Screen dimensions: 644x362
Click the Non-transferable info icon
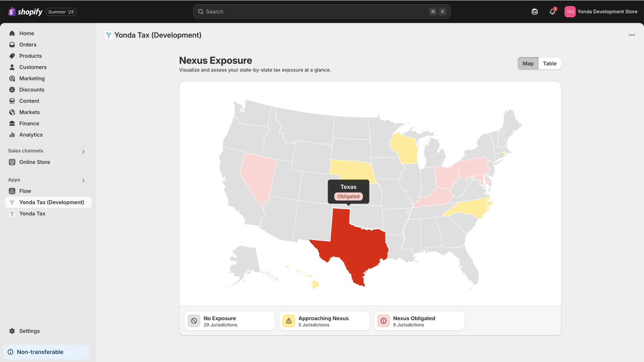10,352
